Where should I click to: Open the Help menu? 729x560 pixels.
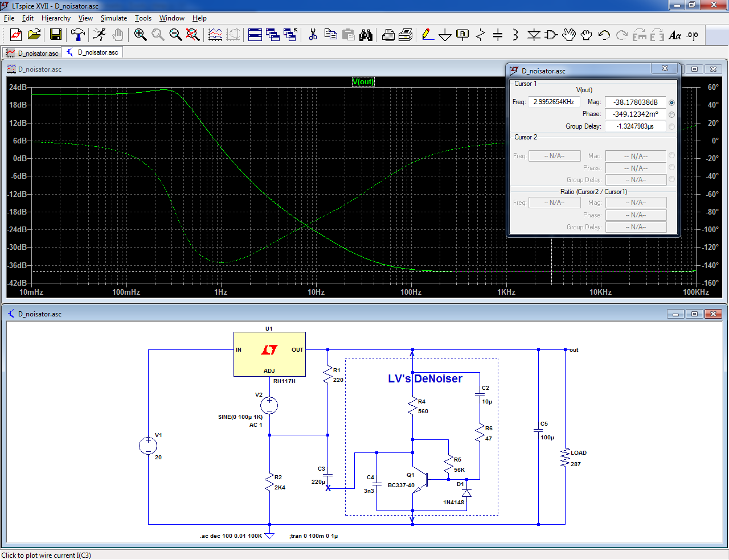coord(199,18)
